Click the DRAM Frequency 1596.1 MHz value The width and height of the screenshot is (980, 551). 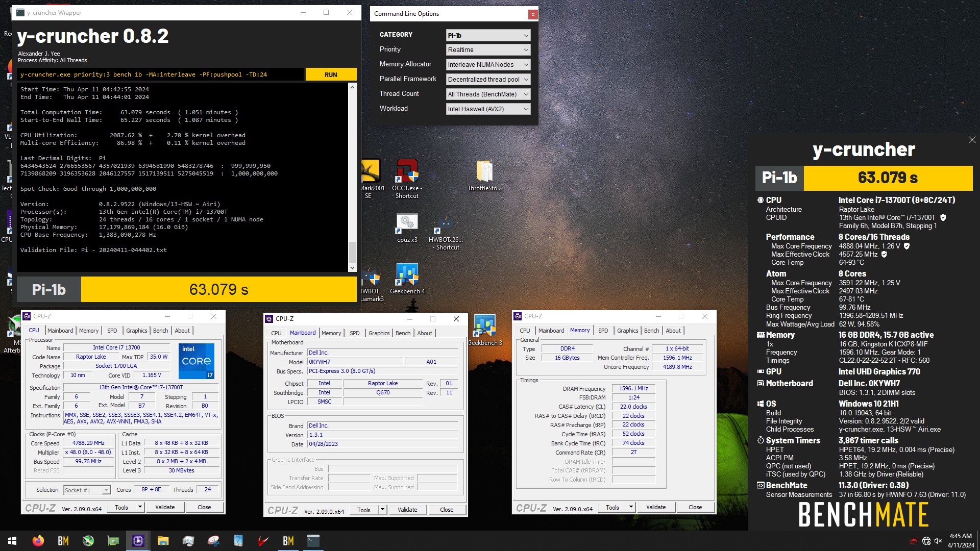[x=633, y=388]
